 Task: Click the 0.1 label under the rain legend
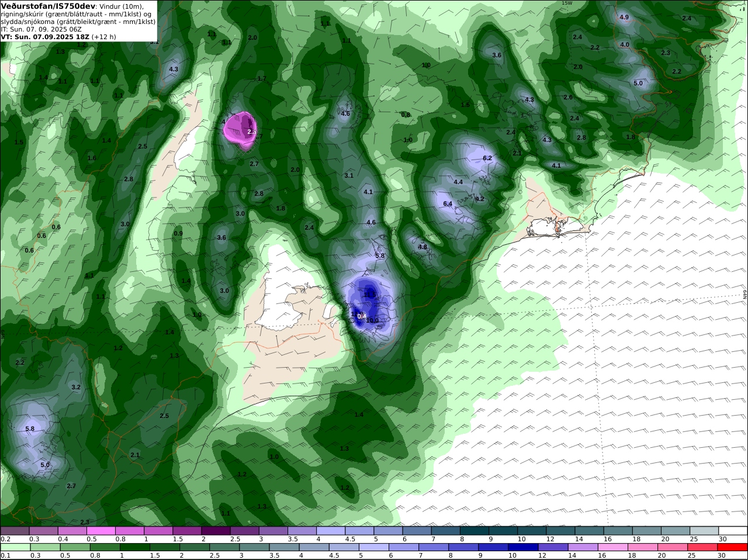(5, 556)
